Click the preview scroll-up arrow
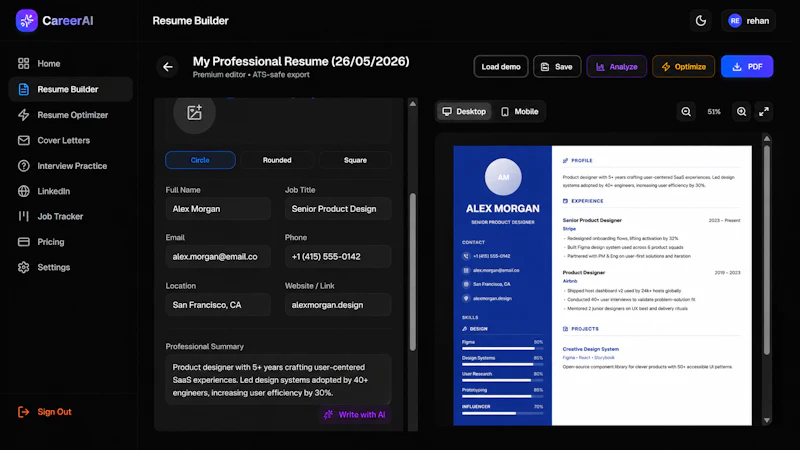 click(767, 138)
